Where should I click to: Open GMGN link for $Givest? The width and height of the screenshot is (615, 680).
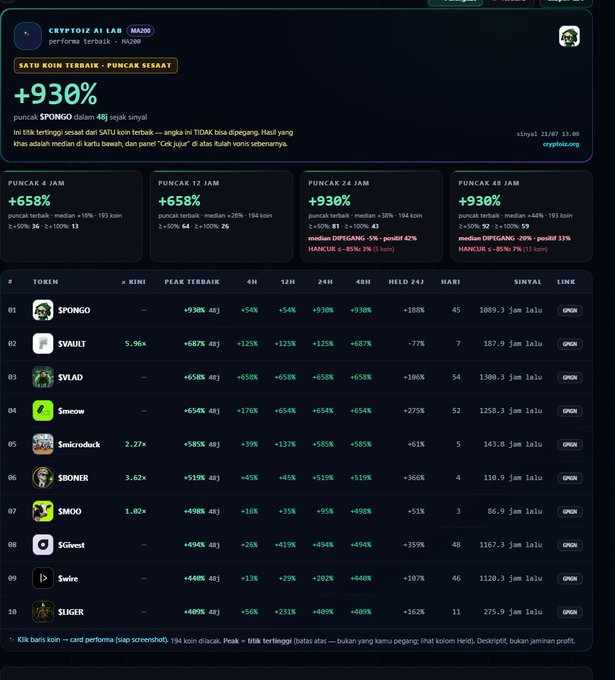(569, 545)
